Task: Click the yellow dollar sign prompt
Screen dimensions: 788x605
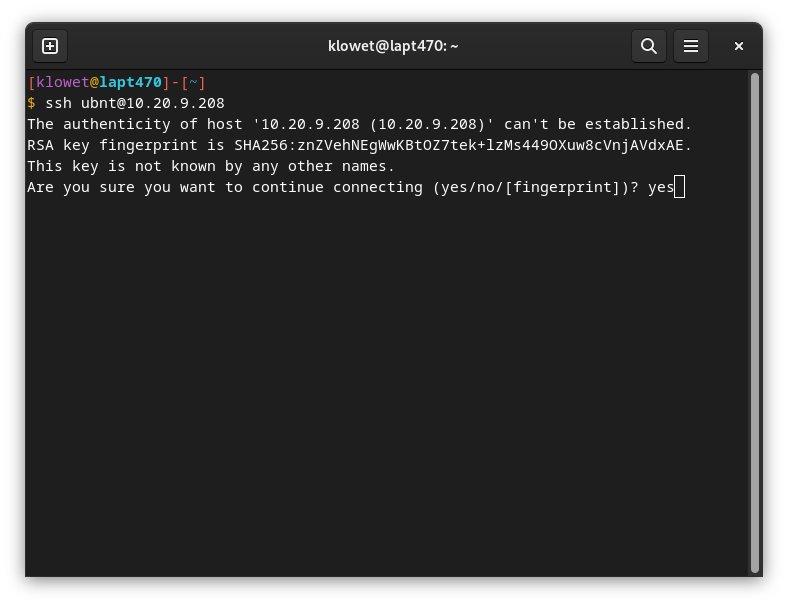Action: [x=32, y=103]
